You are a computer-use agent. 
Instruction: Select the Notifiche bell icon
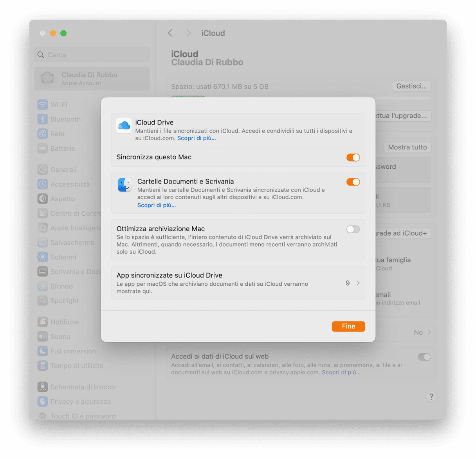43,322
